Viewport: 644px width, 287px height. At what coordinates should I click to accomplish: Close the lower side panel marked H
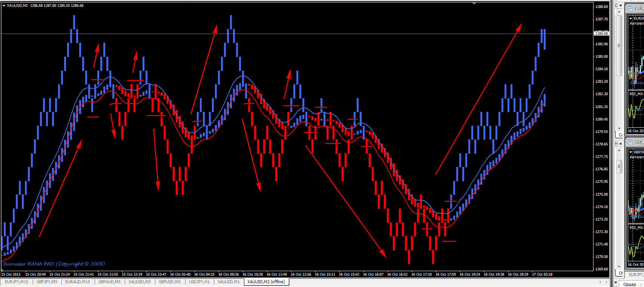[621, 143]
